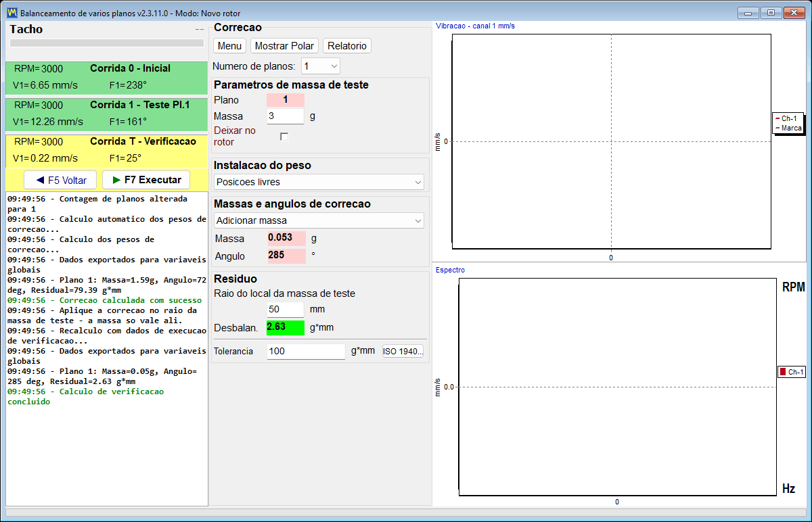Click the application icon in the title bar

pyautogui.click(x=12, y=13)
